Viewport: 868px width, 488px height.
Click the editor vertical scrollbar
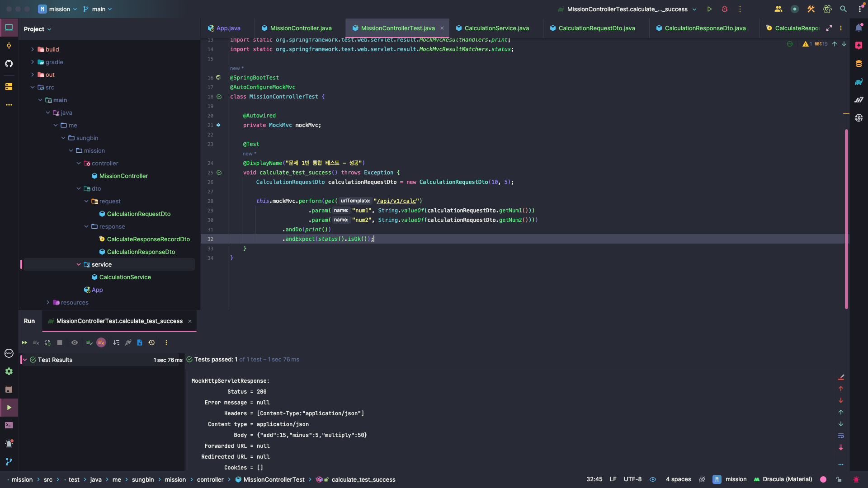tap(846, 219)
